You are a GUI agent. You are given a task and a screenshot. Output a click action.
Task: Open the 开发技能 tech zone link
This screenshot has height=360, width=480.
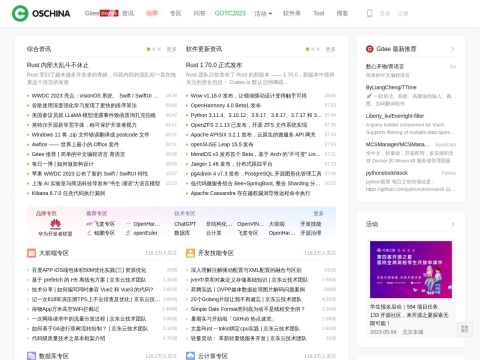pyautogui.click(x=311, y=224)
